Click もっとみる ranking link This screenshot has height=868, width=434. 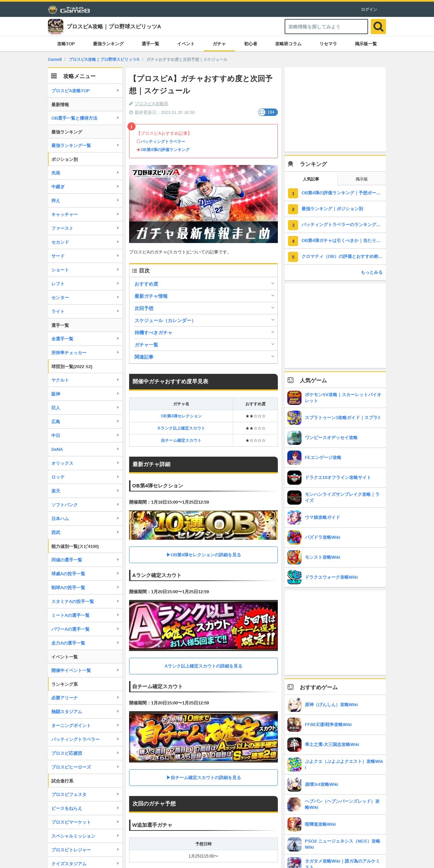coord(371,272)
